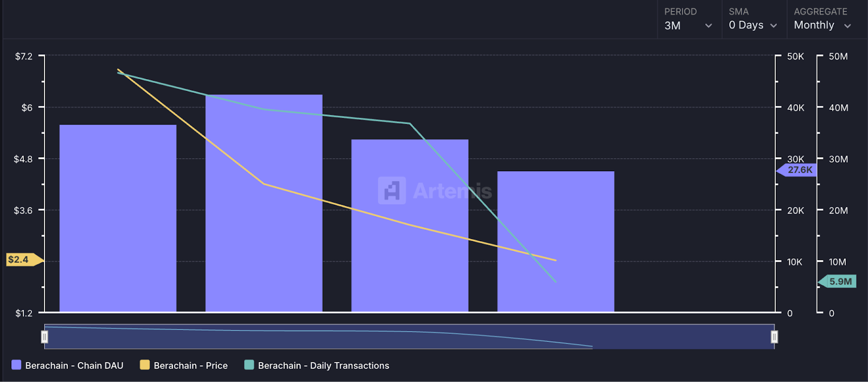Click the $1.2 price axis label

pos(24,313)
